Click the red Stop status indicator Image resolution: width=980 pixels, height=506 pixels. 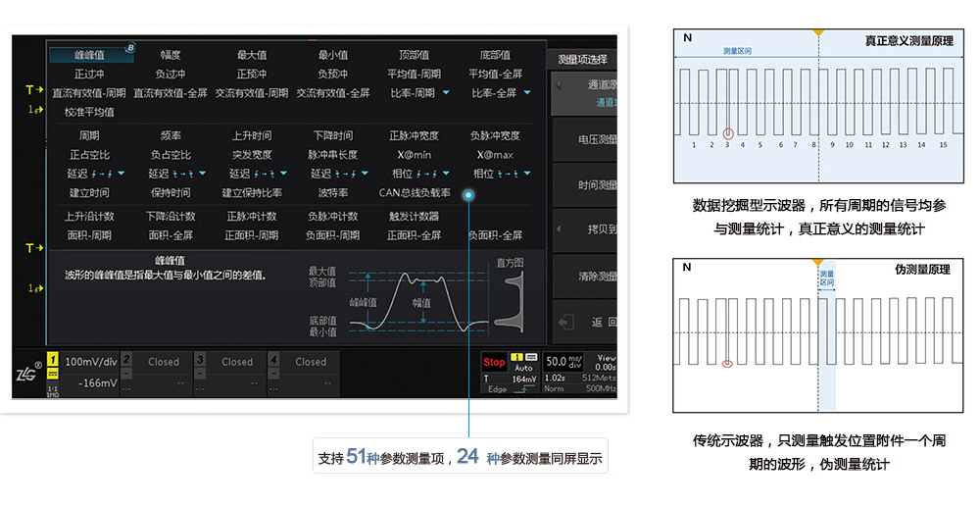pyautogui.click(x=494, y=362)
